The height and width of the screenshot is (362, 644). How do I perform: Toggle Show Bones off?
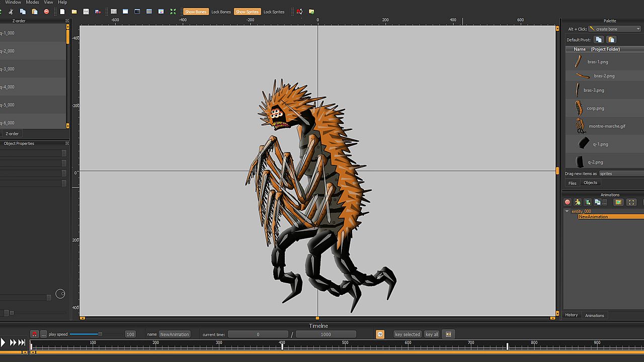pos(196,12)
